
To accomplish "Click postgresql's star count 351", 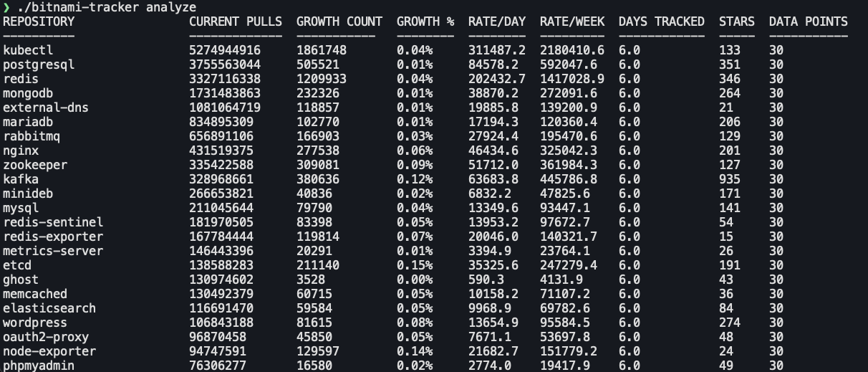I will tap(730, 65).
